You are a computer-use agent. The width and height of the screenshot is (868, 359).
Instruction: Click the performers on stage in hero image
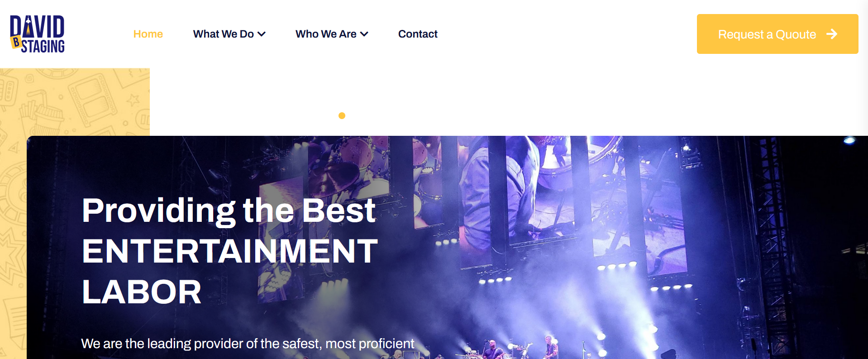pos(520,349)
